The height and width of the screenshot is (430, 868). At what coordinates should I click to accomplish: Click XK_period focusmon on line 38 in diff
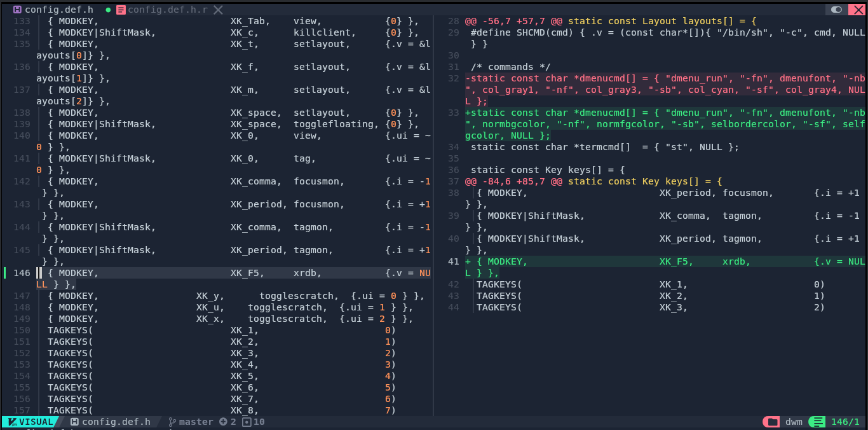(x=716, y=193)
